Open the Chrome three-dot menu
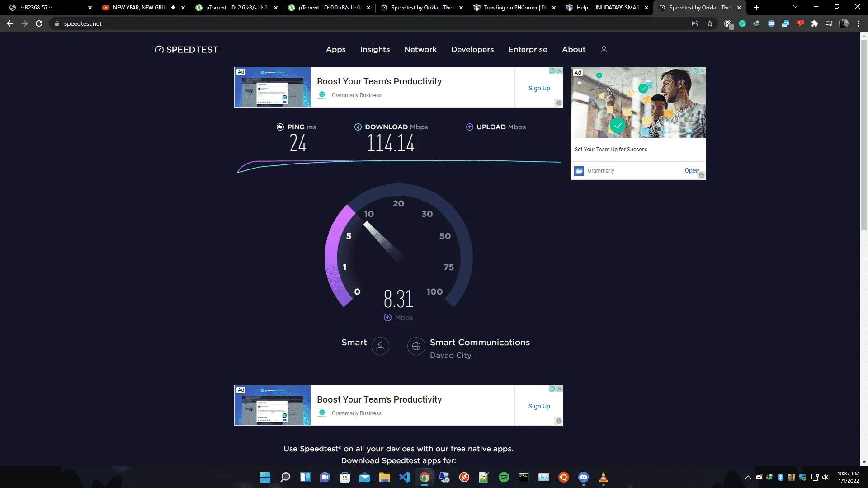Image resolution: width=868 pixels, height=488 pixels. click(858, 23)
